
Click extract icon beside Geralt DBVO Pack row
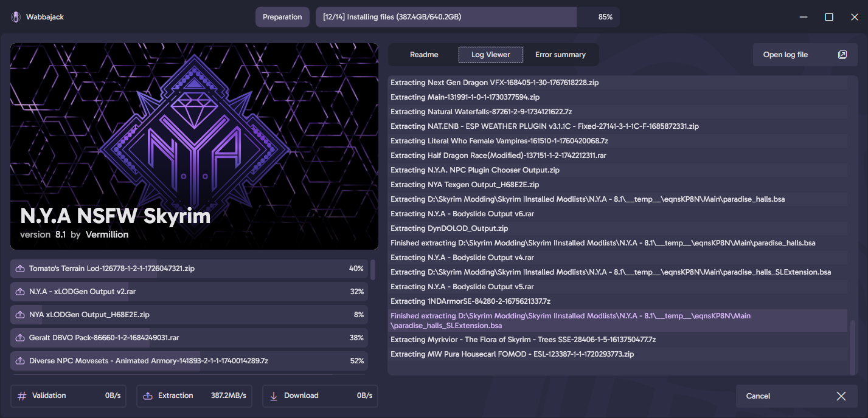pyautogui.click(x=19, y=338)
